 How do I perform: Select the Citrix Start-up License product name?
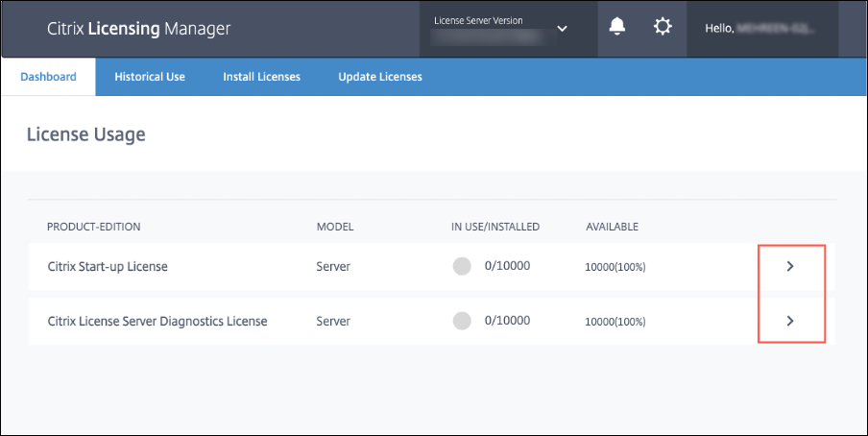108,267
